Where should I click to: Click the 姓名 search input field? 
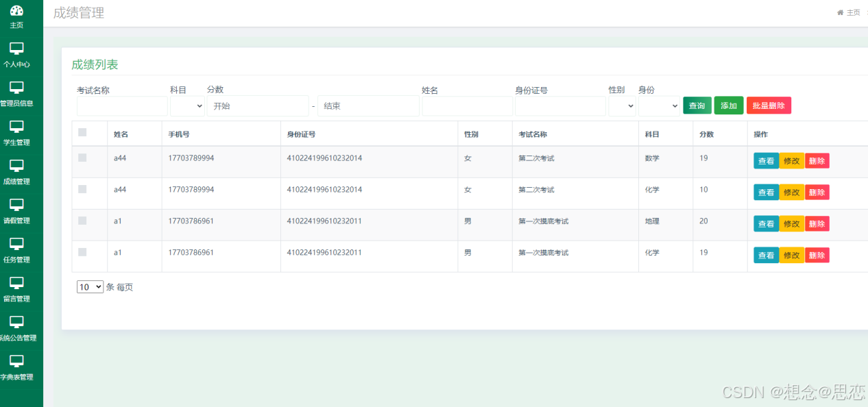pos(467,106)
